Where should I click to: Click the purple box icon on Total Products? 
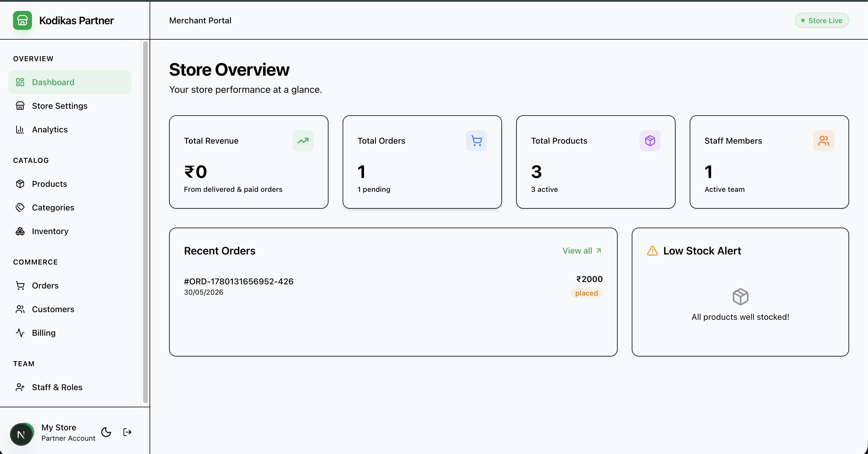(650, 141)
